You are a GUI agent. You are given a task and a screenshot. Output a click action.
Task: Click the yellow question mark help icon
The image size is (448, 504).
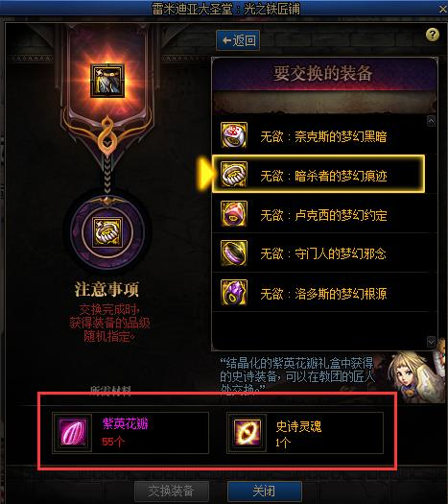click(433, 35)
